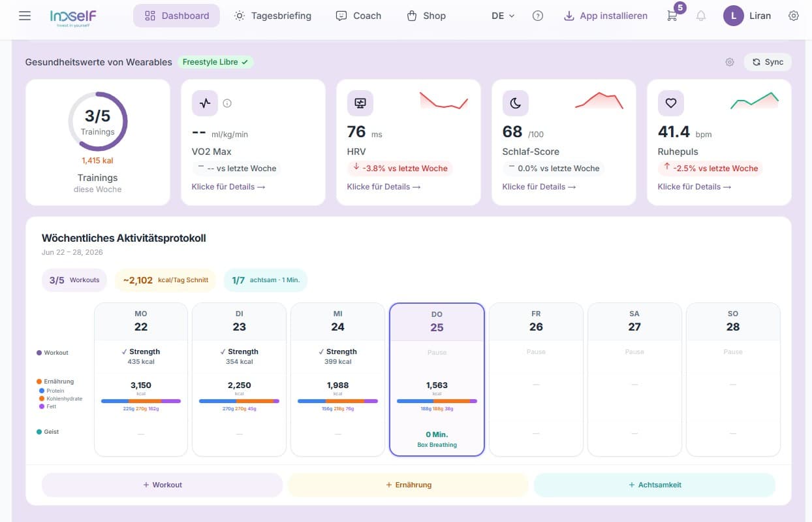
Task: Open Schlaf-Score details link
Action: click(x=539, y=187)
